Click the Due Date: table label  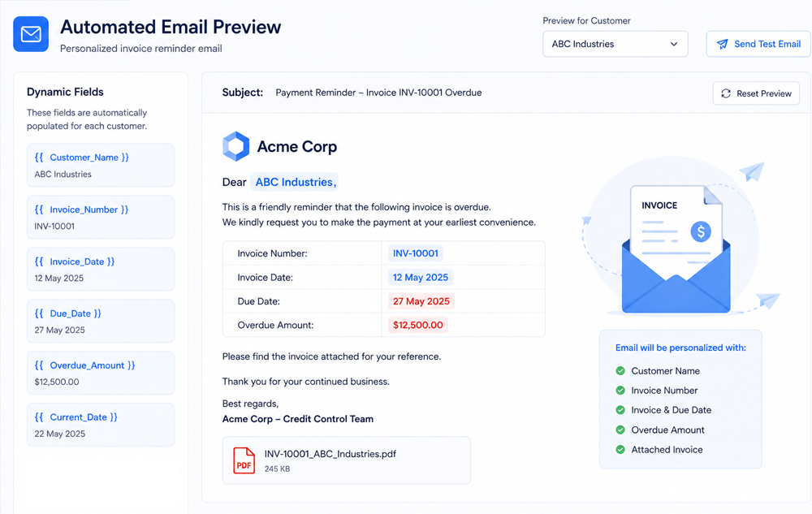tap(258, 301)
